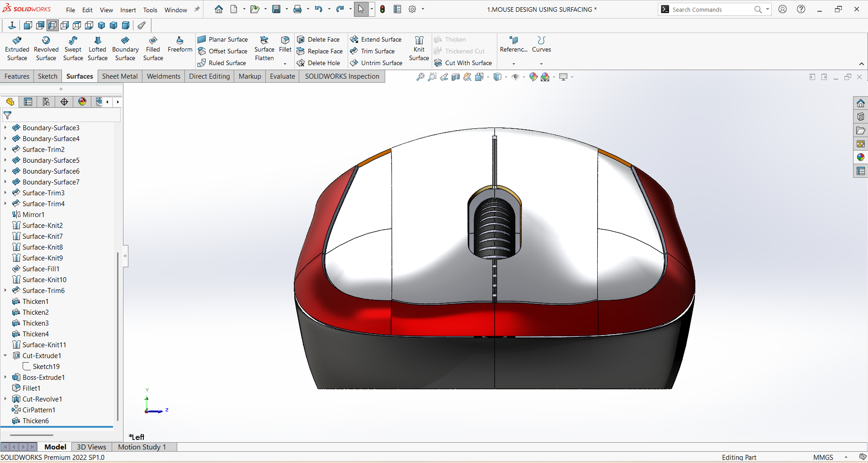Collapse the feature manager panel handle

[125, 256]
